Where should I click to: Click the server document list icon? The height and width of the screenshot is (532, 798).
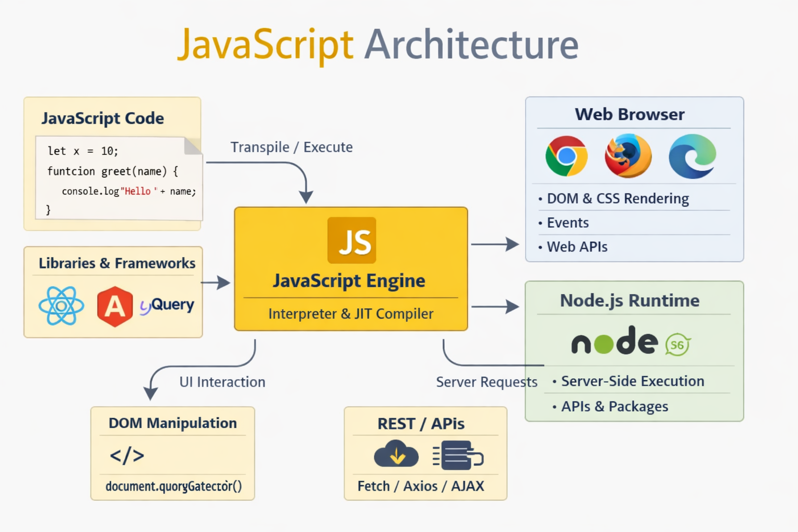point(458,456)
